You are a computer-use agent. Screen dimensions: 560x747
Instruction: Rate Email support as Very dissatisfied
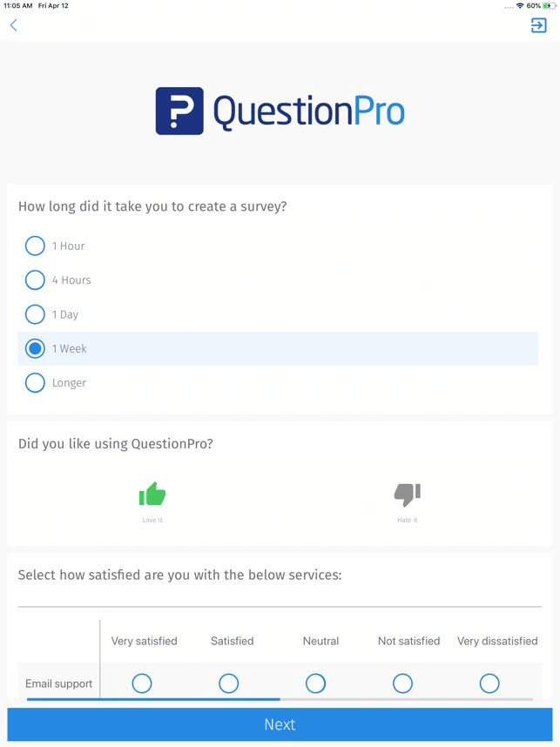(x=489, y=683)
